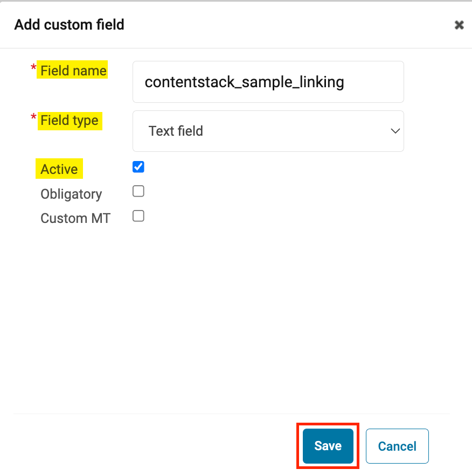Check the Custom MT checkbox

pos(138,215)
